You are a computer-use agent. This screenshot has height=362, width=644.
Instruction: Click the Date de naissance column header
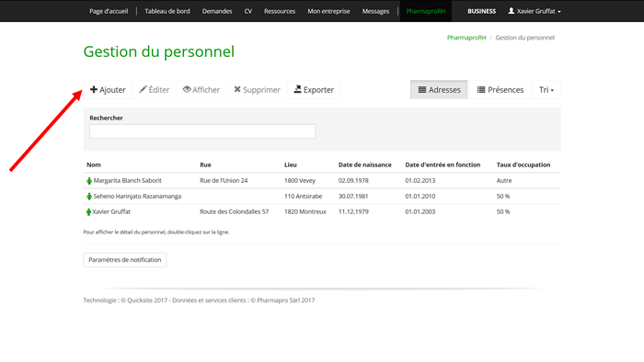364,164
